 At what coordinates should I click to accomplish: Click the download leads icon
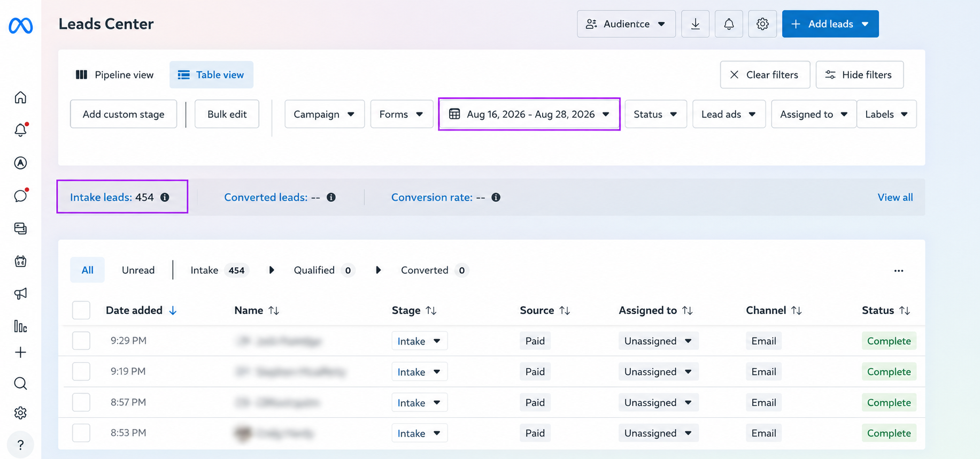(695, 24)
